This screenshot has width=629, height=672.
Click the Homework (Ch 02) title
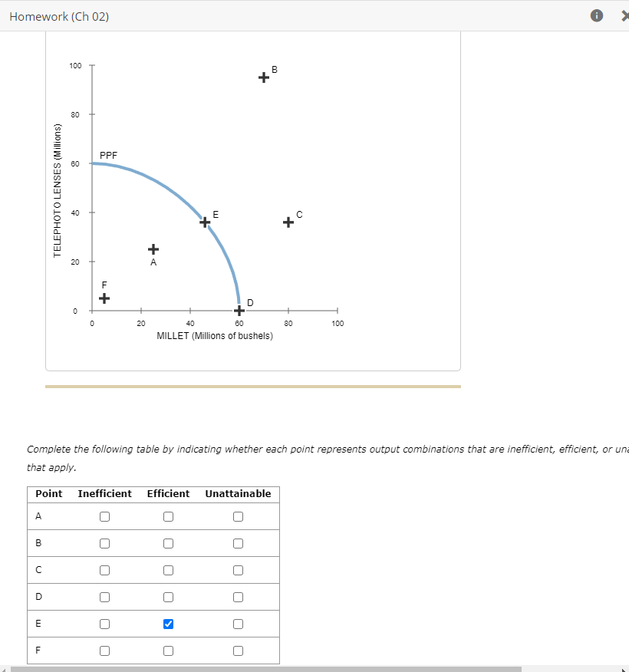click(59, 15)
